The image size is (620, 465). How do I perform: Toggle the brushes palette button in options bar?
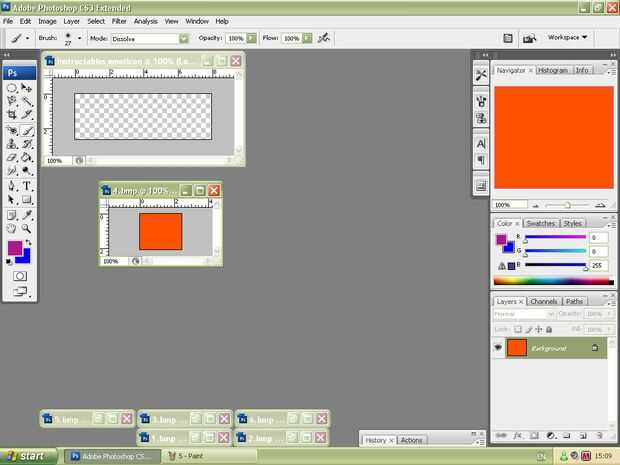click(x=508, y=38)
